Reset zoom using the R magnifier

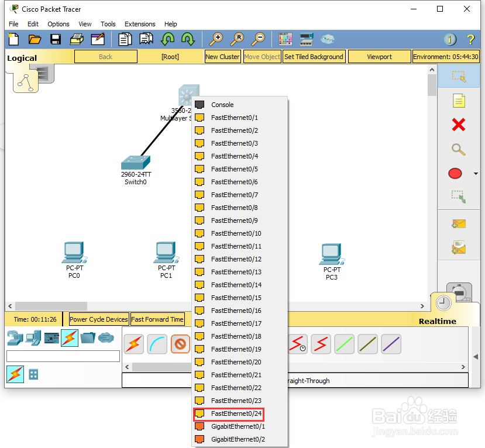click(238, 39)
